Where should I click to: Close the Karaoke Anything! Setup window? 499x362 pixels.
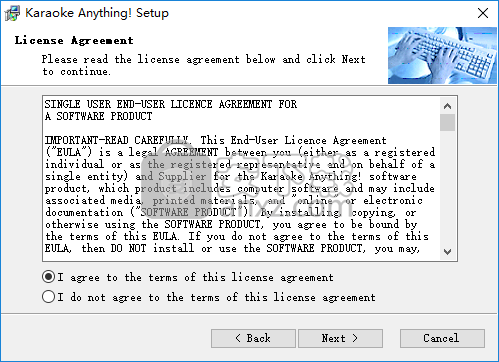[483, 13]
